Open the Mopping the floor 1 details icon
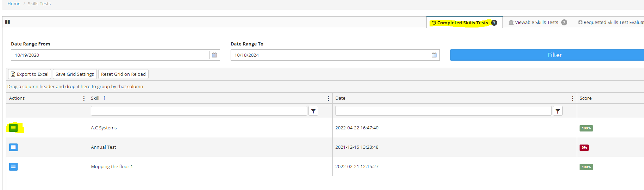The height and width of the screenshot is (190, 644). coord(13,166)
